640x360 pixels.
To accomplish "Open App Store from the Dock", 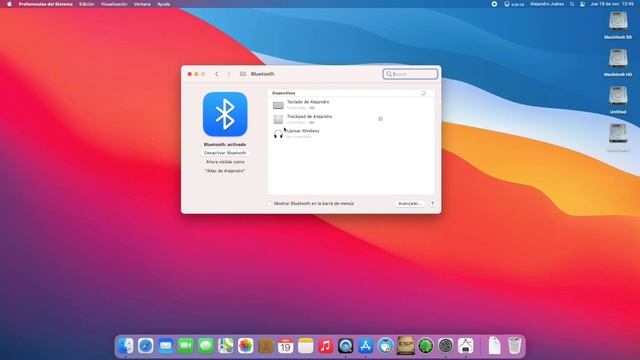I will 365,346.
